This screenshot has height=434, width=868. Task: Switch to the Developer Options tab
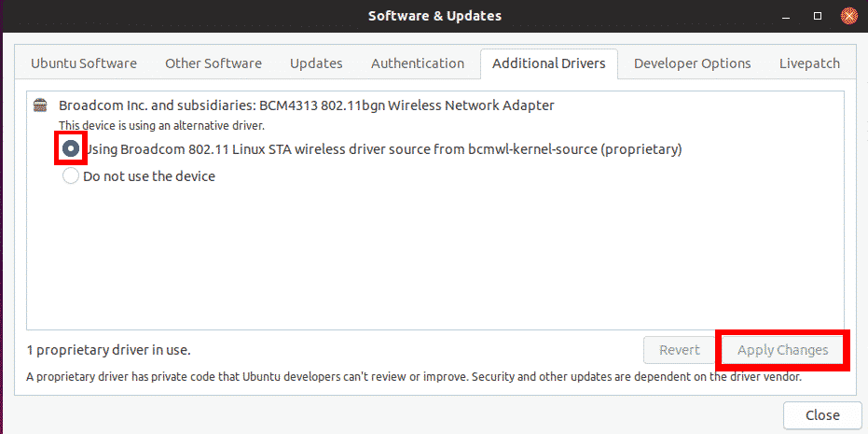click(x=692, y=63)
